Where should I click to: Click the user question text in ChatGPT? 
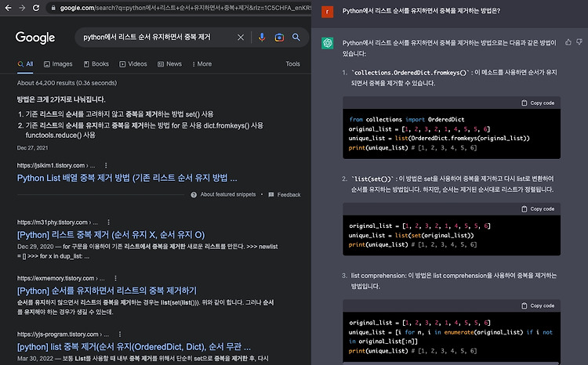pos(421,11)
